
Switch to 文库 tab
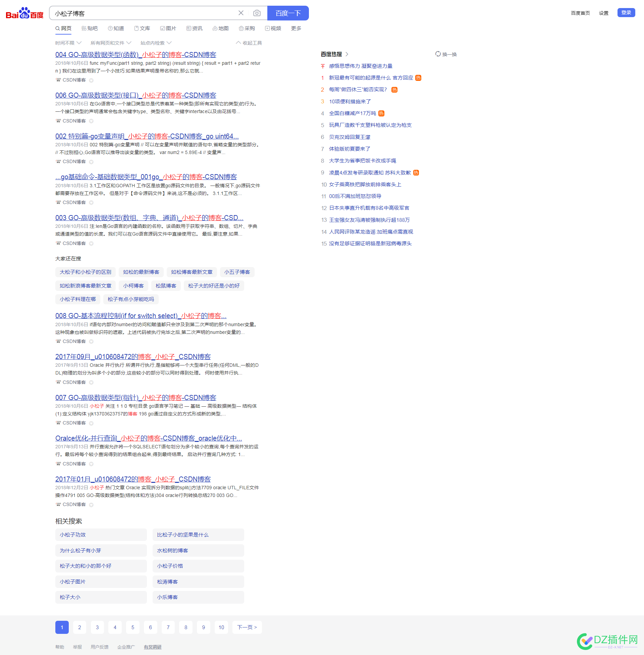(142, 29)
